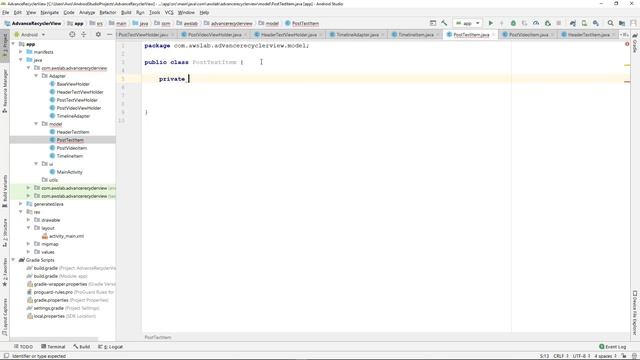Close the PostTextItem.java tab

[x=493, y=35]
